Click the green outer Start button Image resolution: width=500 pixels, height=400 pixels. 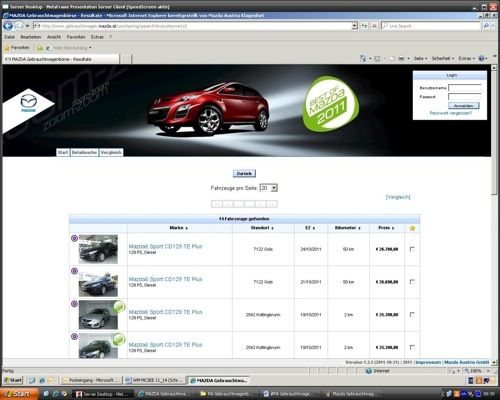20,394
